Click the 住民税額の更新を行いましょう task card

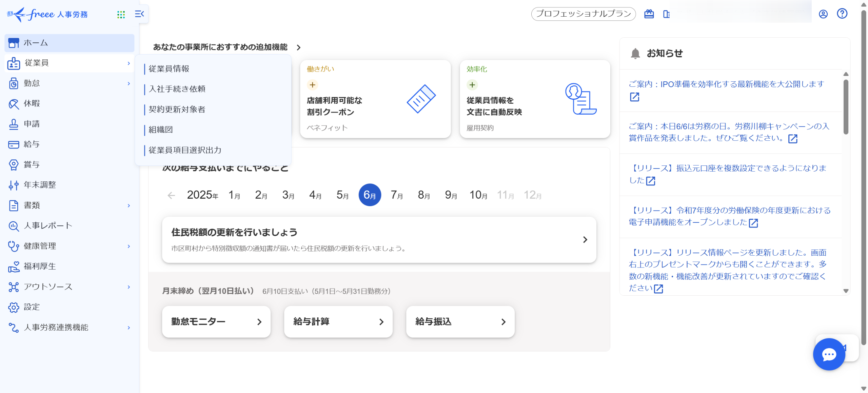click(x=379, y=240)
